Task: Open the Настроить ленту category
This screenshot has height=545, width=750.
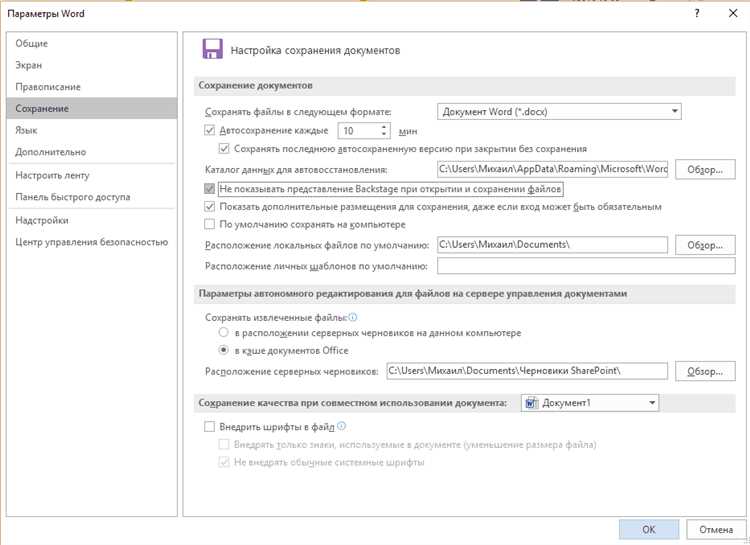Action: tap(91, 176)
